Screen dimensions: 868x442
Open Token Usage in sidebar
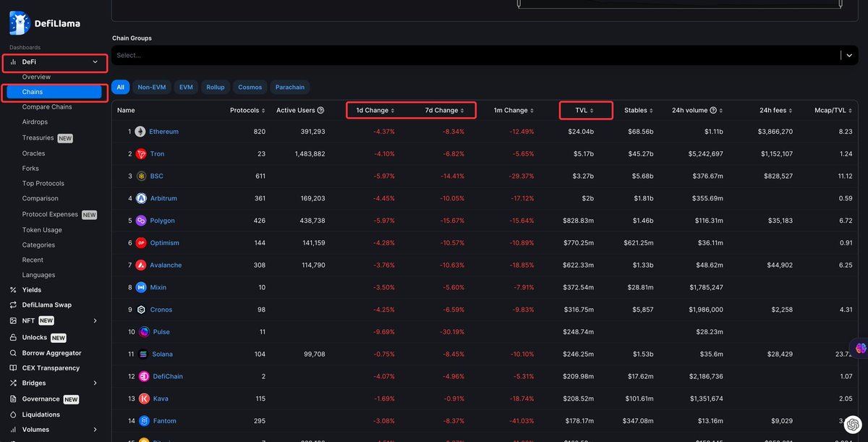tap(42, 230)
